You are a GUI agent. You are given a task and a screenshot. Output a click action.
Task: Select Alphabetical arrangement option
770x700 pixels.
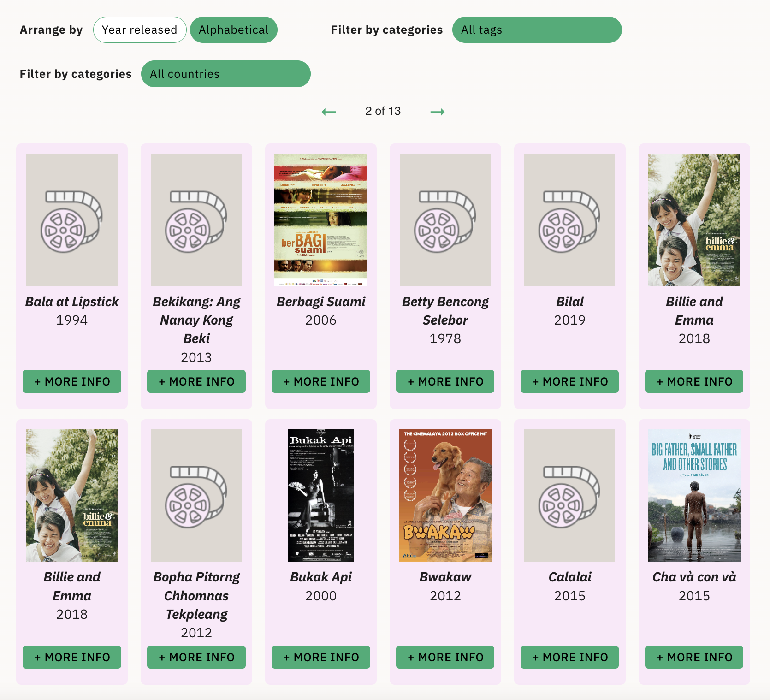[234, 30]
